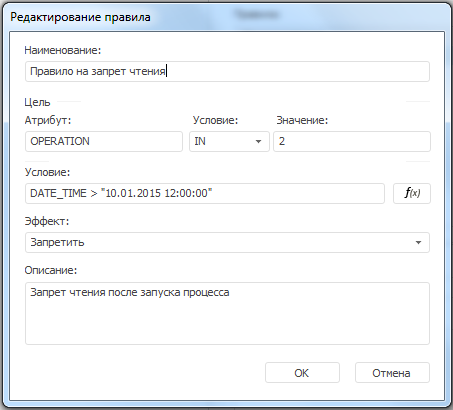Open the f(x) expression builder
The width and height of the screenshot is (453, 410).
[412, 193]
